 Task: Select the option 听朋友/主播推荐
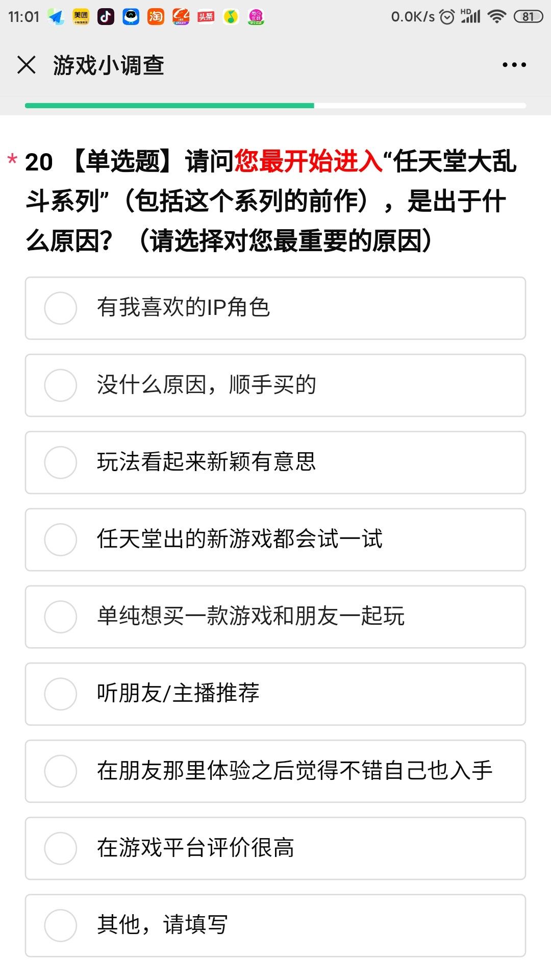(x=61, y=694)
